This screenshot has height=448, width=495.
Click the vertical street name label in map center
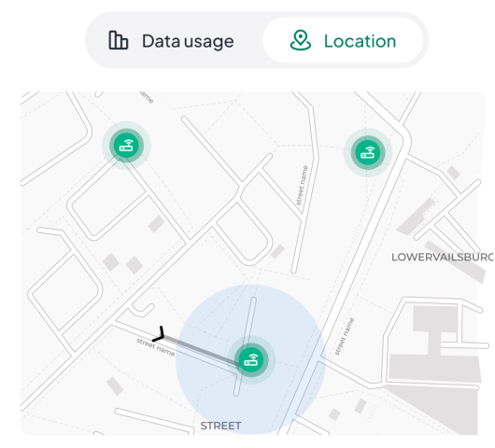point(302,185)
